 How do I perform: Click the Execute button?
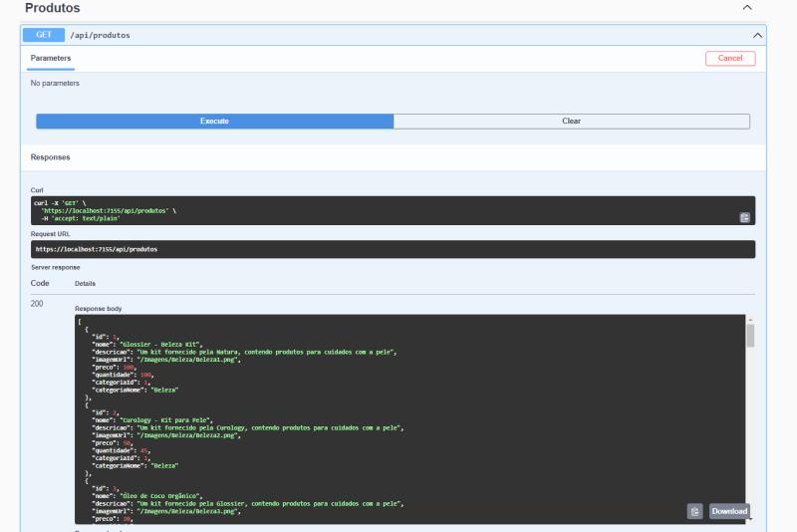coord(214,121)
